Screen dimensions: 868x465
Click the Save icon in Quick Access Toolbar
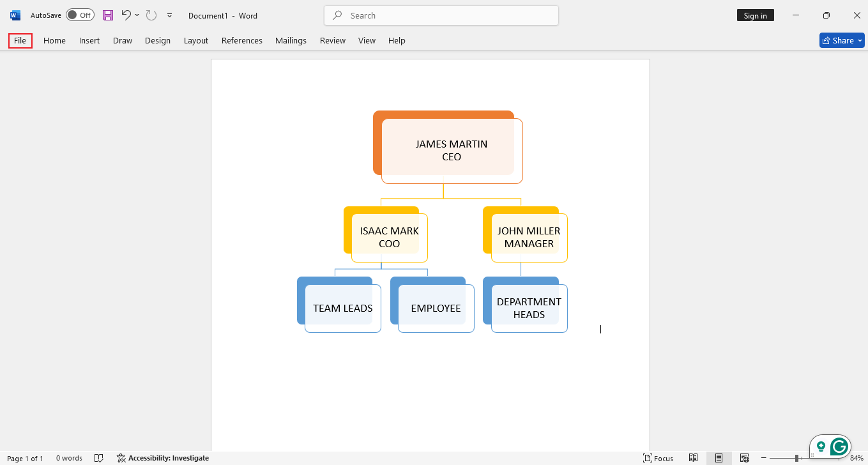pos(107,15)
